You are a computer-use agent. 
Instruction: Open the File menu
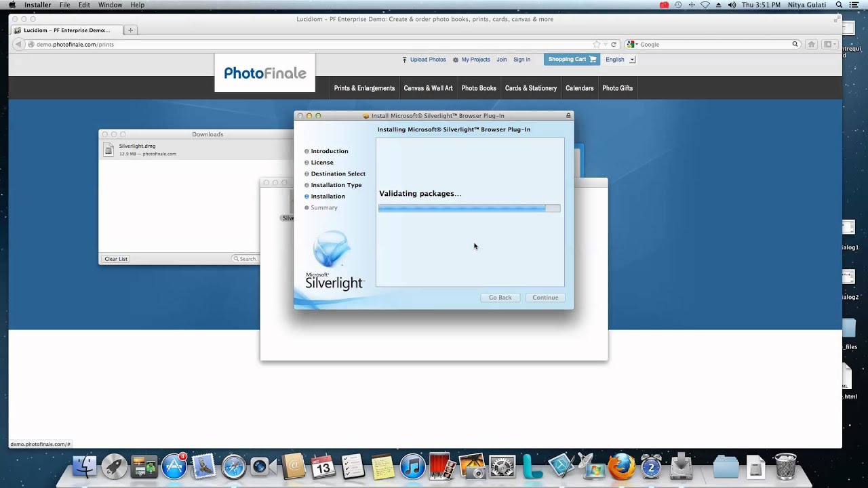tap(64, 5)
